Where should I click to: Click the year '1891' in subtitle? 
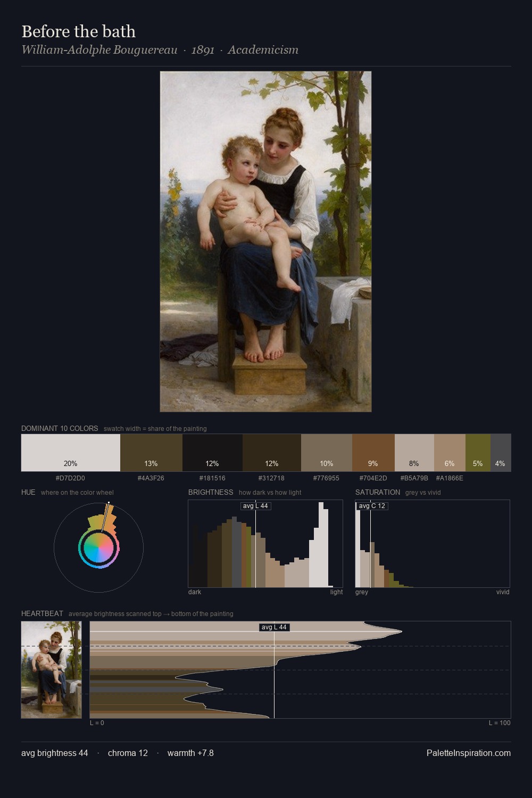point(203,50)
